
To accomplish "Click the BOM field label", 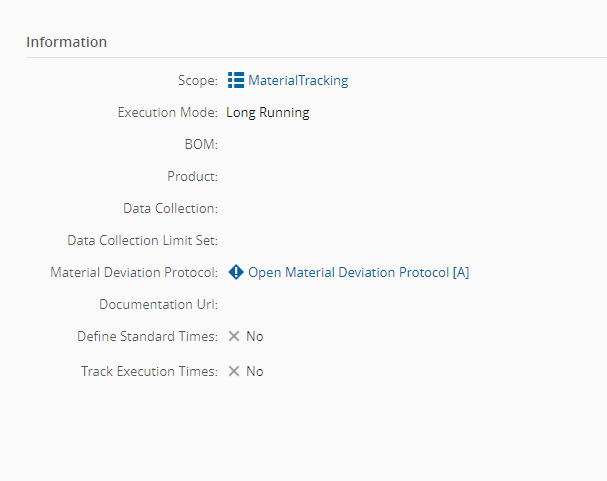I will 203,144.
